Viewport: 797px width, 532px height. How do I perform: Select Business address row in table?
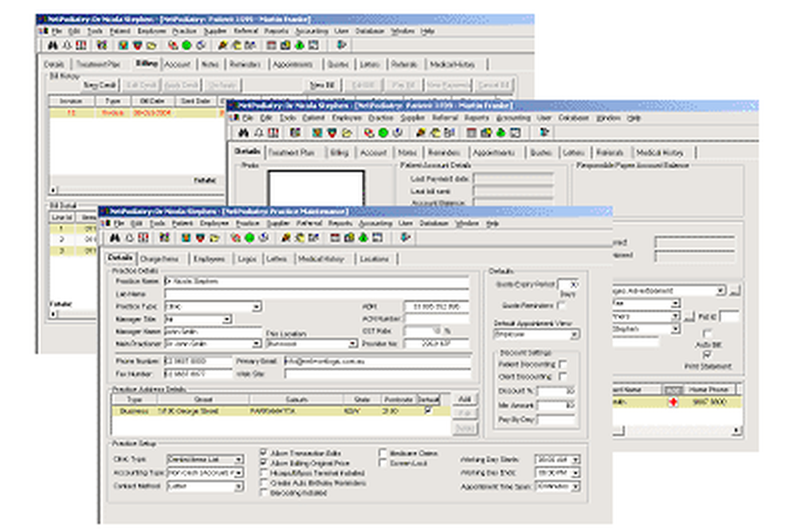pyautogui.click(x=280, y=411)
